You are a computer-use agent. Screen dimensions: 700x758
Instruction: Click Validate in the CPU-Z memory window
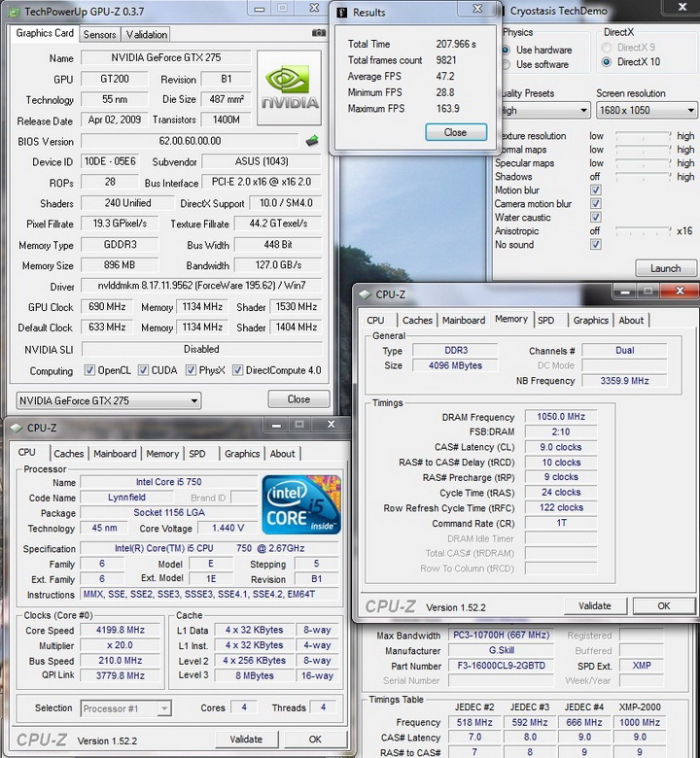click(595, 605)
